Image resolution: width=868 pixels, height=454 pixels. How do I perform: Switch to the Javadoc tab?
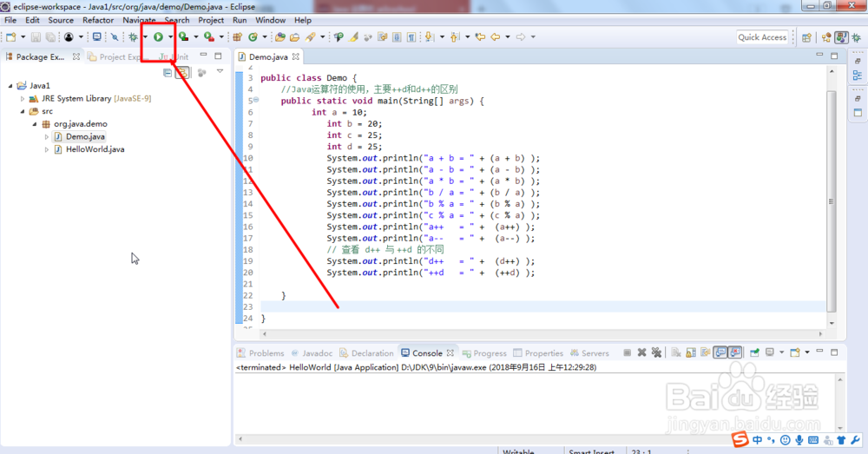tap(312, 353)
